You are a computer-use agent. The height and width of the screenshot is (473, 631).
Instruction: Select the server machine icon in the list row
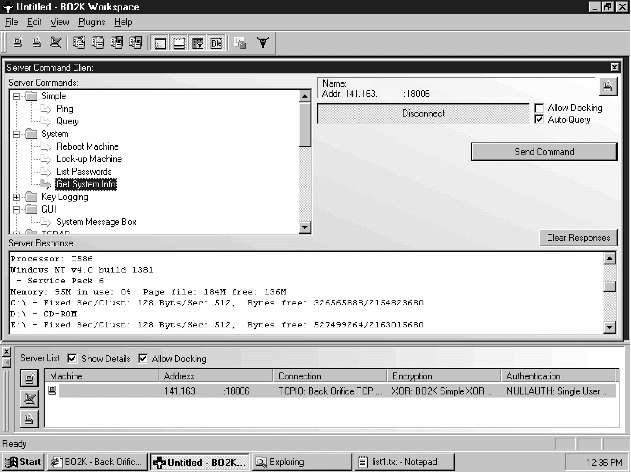[x=53, y=392]
